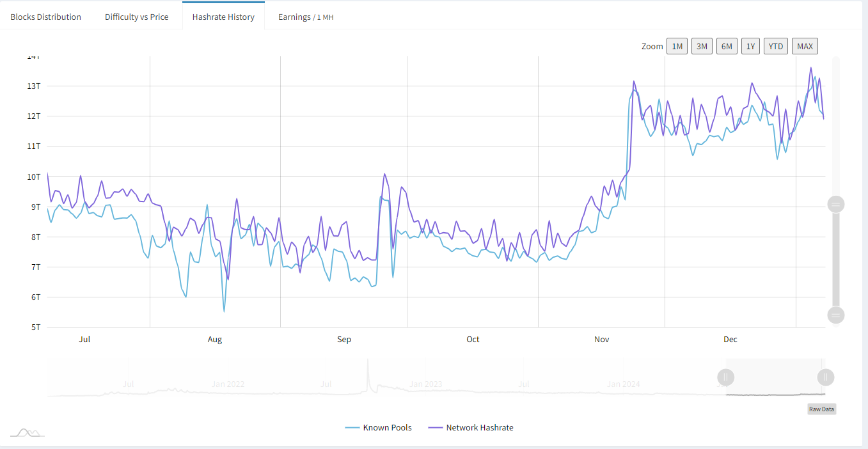The width and height of the screenshot is (868, 449).
Task: Open the Difficulty vs Price tab
Action: click(137, 17)
